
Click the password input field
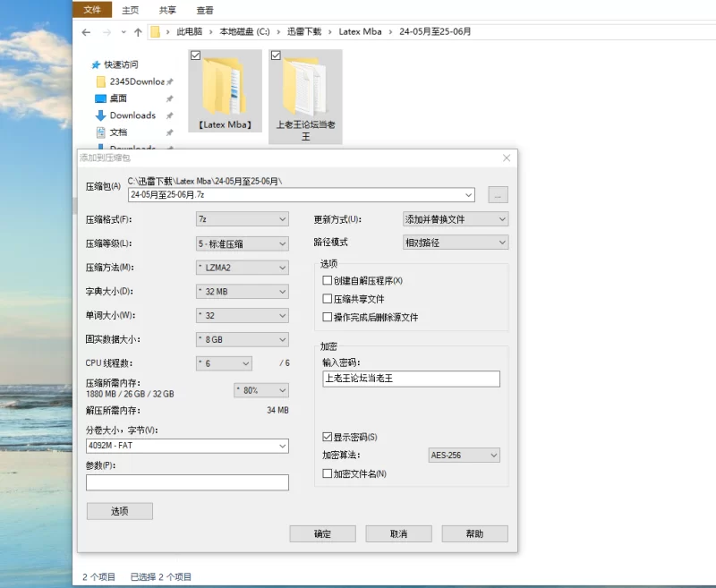coord(411,379)
